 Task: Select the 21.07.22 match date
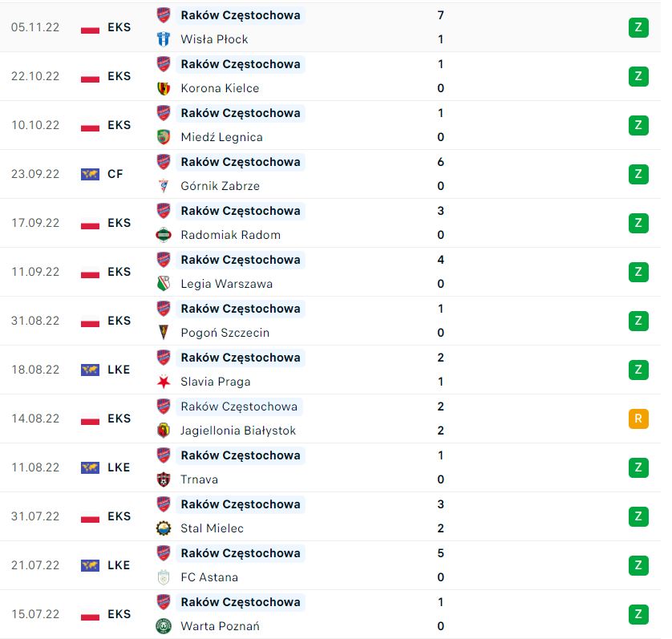[35, 565]
